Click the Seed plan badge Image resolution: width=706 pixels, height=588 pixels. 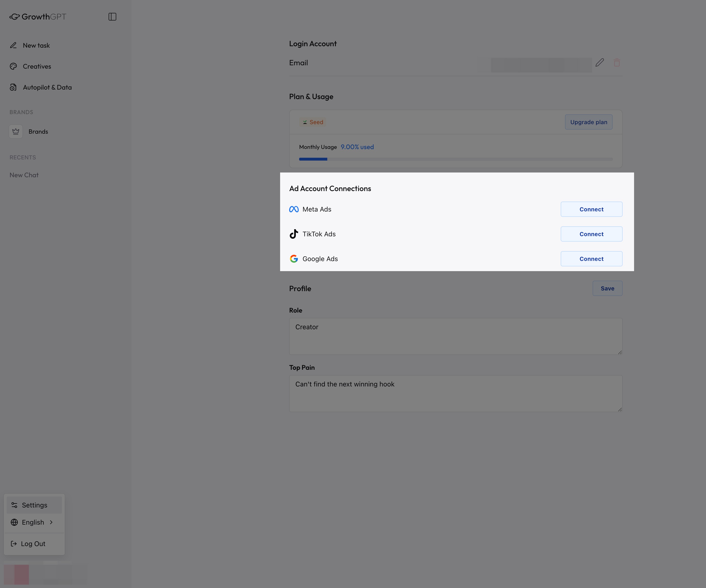(x=313, y=122)
